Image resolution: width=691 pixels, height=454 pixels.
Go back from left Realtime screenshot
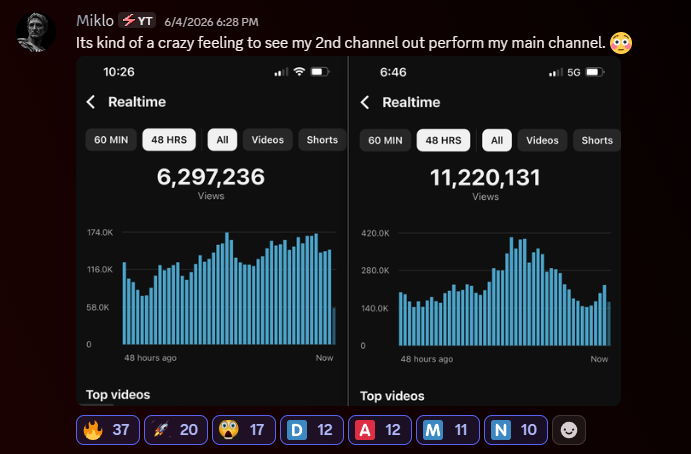pyautogui.click(x=91, y=102)
